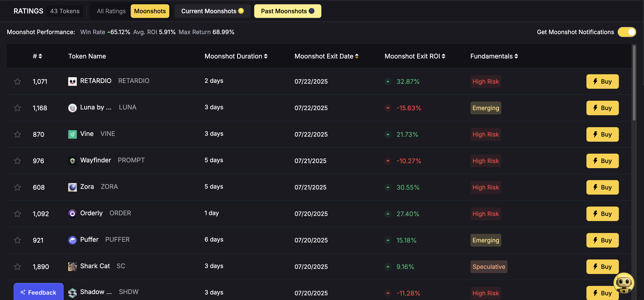Click green up arrow beside 32.87%
Viewport: 644px width, 300px height.
click(x=388, y=82)
